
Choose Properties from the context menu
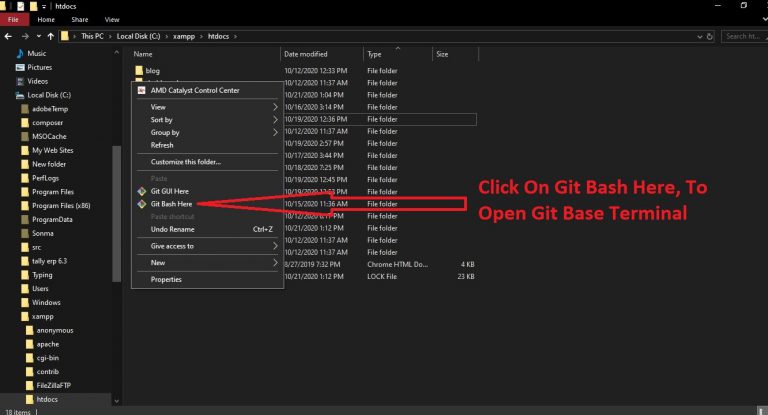click(x=166, y=279)
